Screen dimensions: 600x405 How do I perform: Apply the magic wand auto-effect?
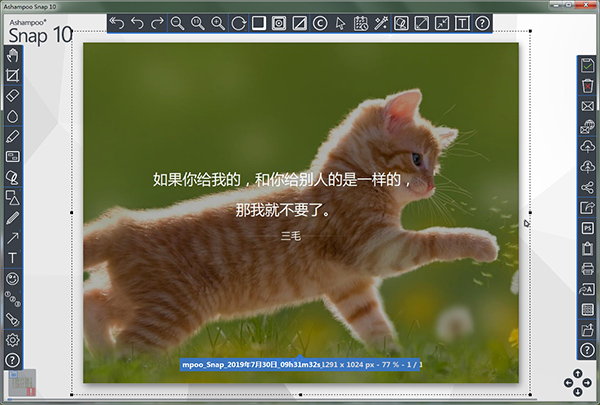[x=381, y=23]
